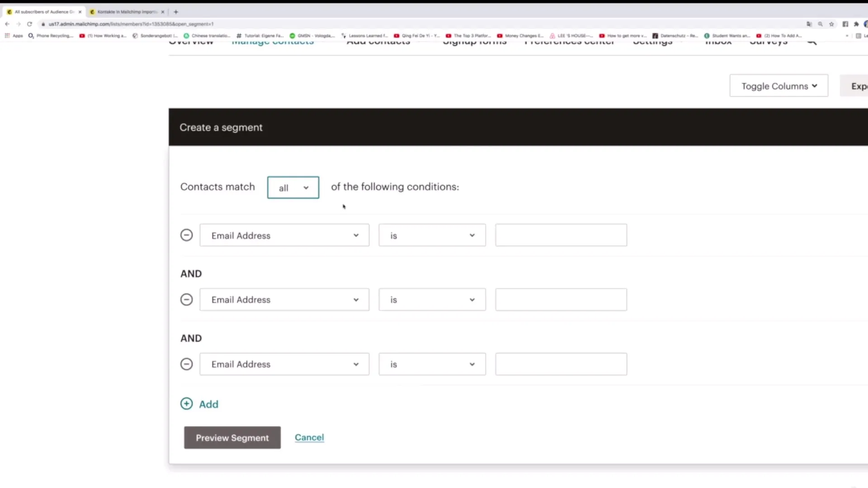Screen dimensions: 868x488
Task: Open the Qing Fei De Yi bookmark
Action: click(417, 36)
